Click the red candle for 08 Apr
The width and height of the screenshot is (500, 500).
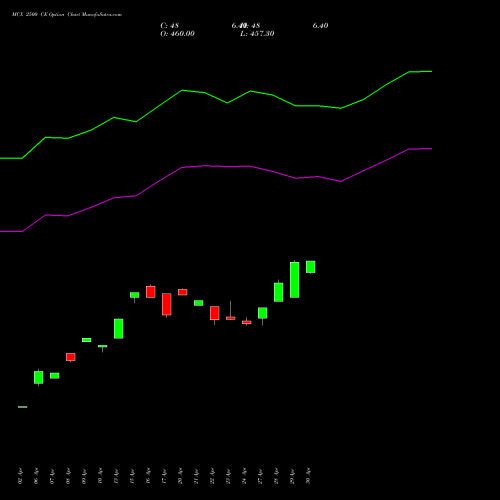click(x=71, y=357)
